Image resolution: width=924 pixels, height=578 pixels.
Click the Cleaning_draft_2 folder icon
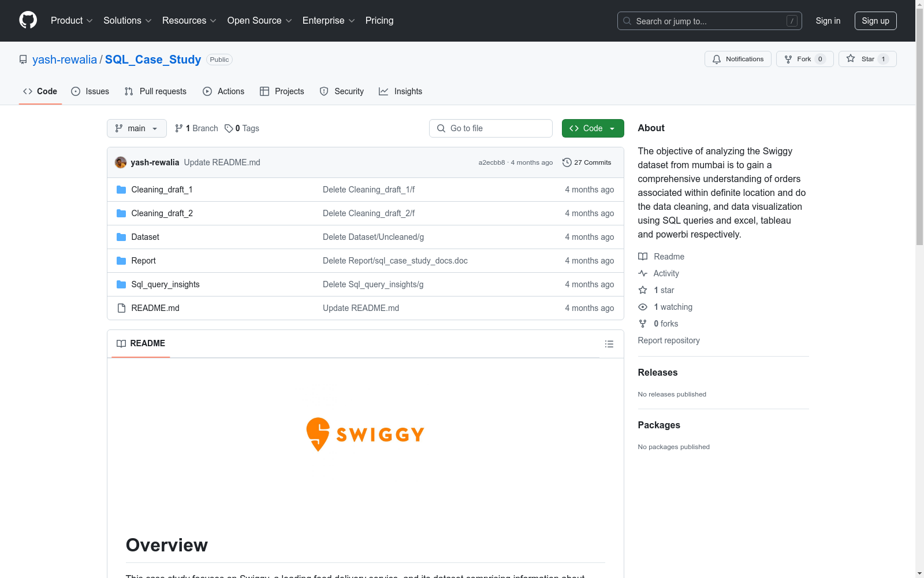pyautogui.click(x=121, y=213)
